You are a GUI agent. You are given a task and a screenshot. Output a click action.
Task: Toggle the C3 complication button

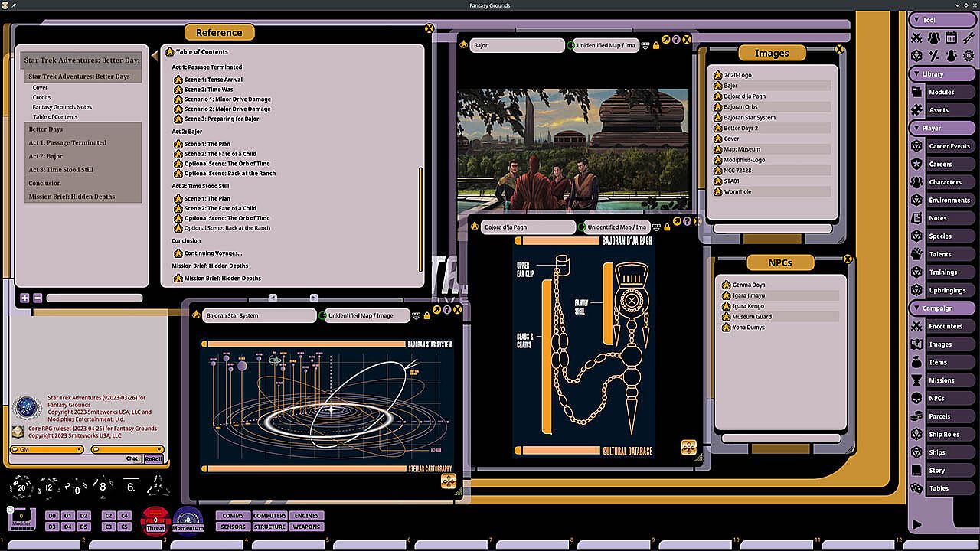coord(109,527)
